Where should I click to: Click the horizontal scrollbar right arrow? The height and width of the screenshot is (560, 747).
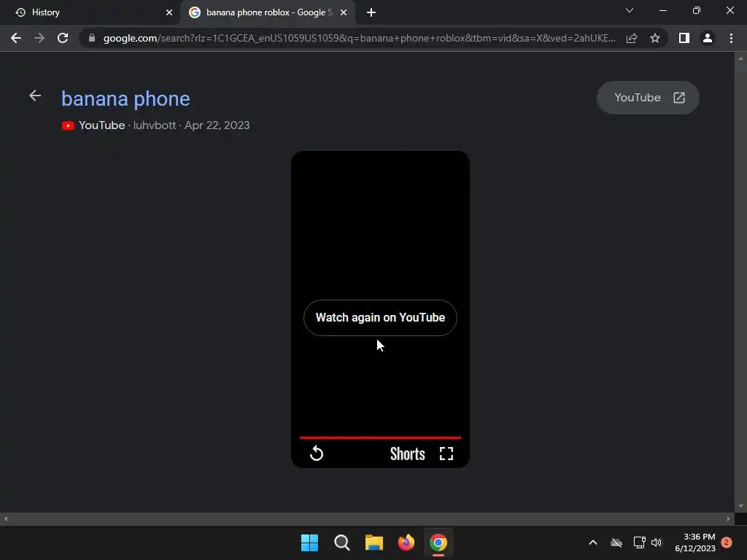(x=729, y=519)
